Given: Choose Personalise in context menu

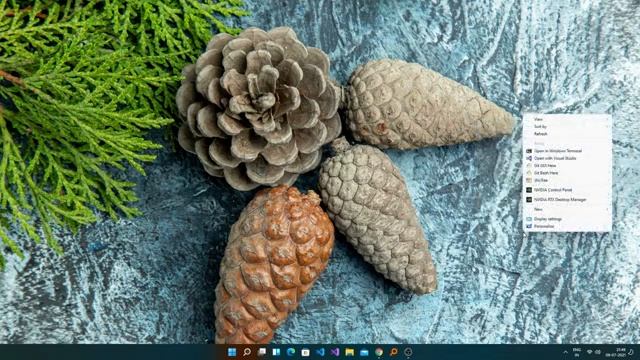Looking at the screenshot, I should [x=567, y=226].
